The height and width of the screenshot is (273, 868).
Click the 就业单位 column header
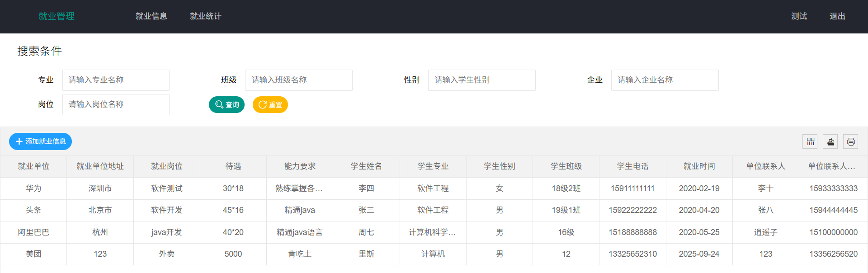(x=33, y=166)
